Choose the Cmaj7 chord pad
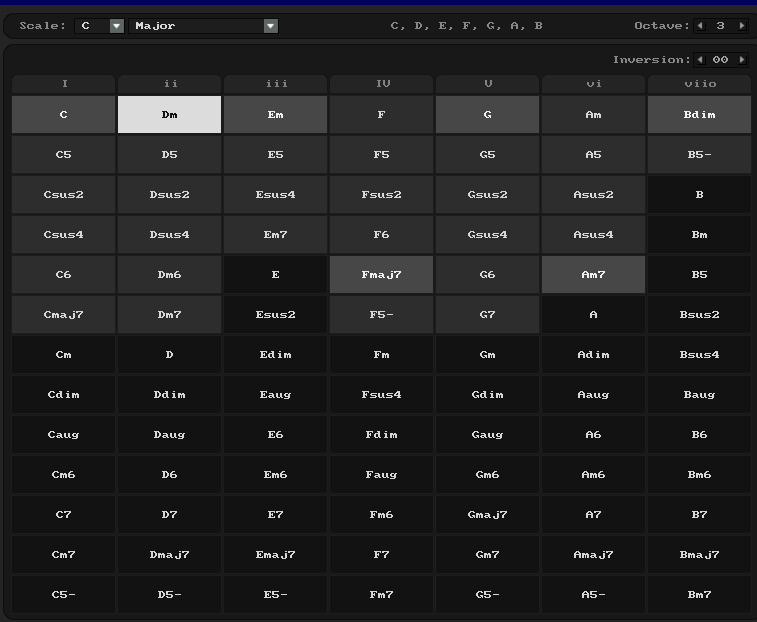The height and width of the screenshot is (622, 757). pos(63,315)
